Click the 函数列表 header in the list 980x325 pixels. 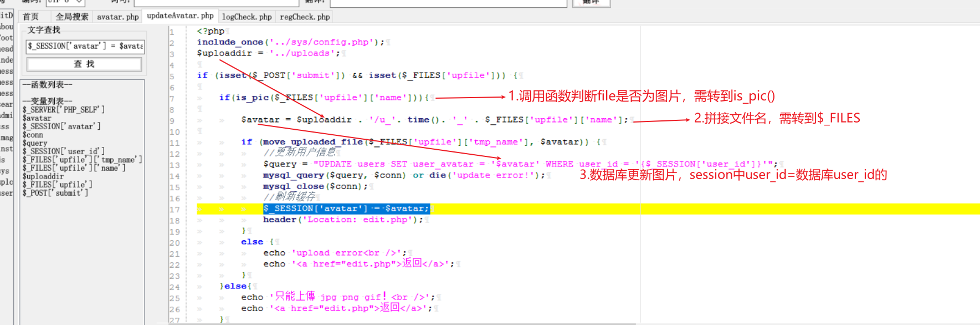click(47, 85)
